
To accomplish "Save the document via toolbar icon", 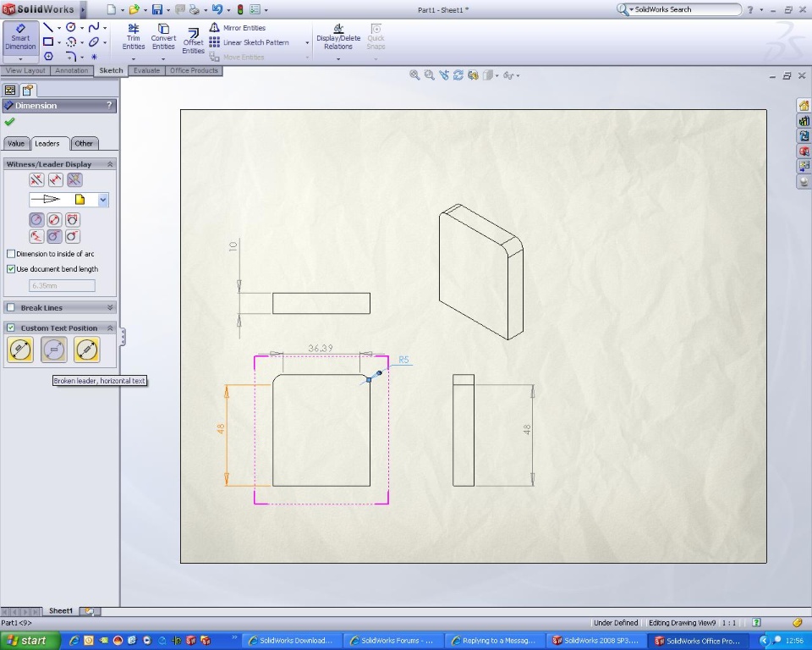I will click(157, 9).
